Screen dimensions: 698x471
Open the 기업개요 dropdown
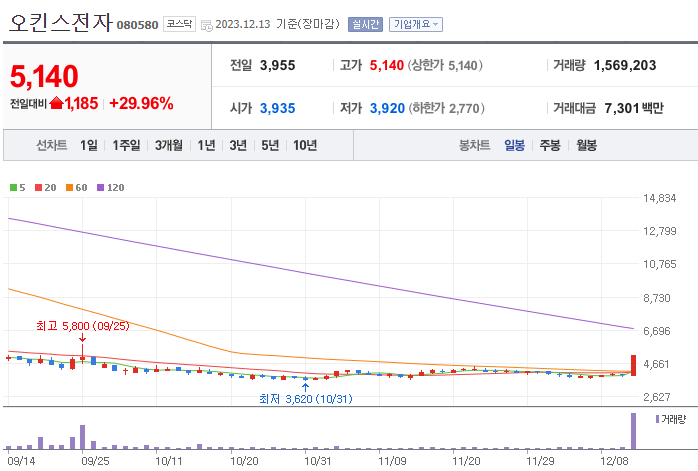[416, 24]
